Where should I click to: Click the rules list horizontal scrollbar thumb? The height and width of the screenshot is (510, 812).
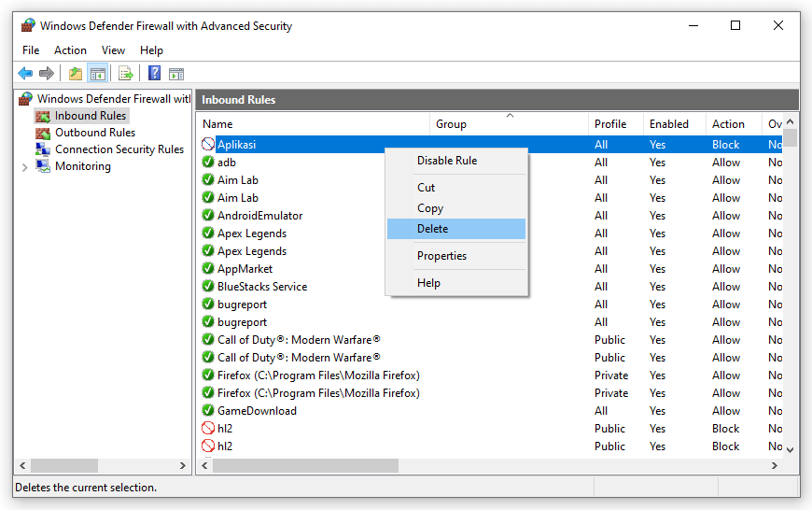305,465
